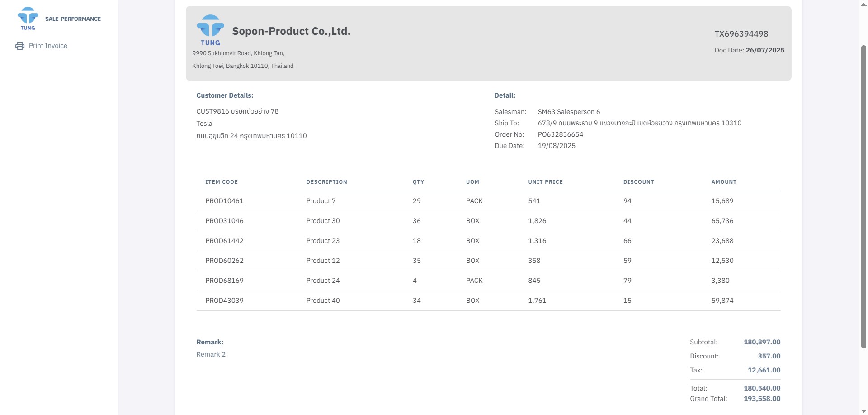Click description Product 7
868x415 pixels.
(x=321, y=201)
